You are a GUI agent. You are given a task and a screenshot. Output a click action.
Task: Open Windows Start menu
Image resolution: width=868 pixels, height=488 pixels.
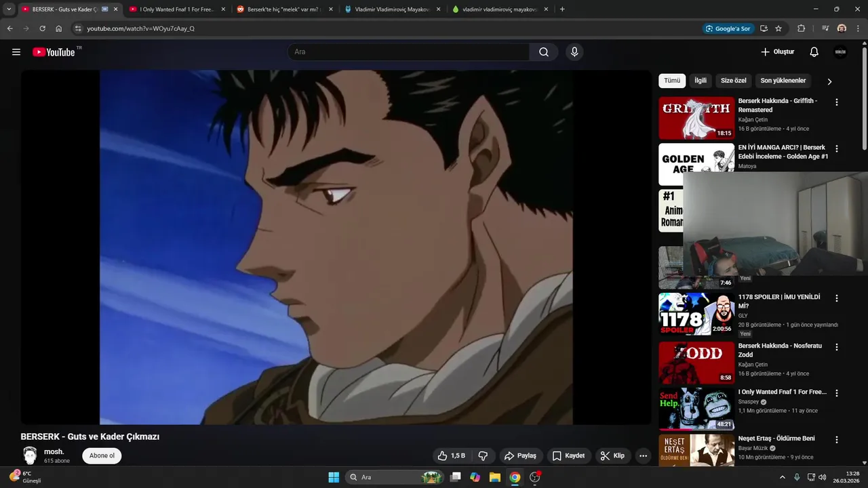coord(334,477)
